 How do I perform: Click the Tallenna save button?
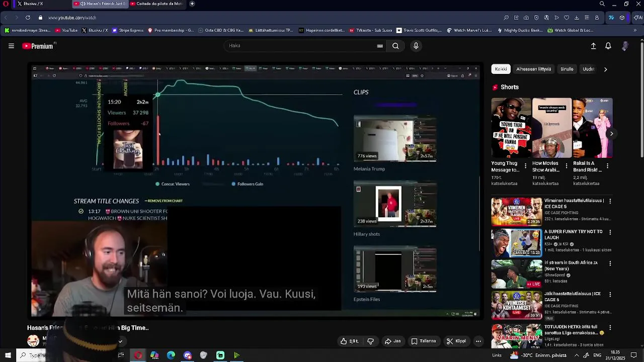tap(424, 341)
